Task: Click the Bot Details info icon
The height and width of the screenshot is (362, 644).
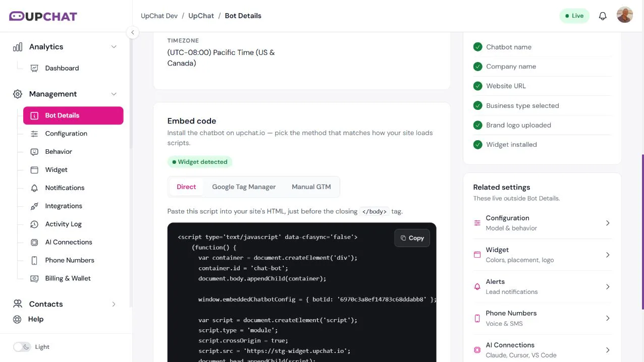Action: point(34,115)
